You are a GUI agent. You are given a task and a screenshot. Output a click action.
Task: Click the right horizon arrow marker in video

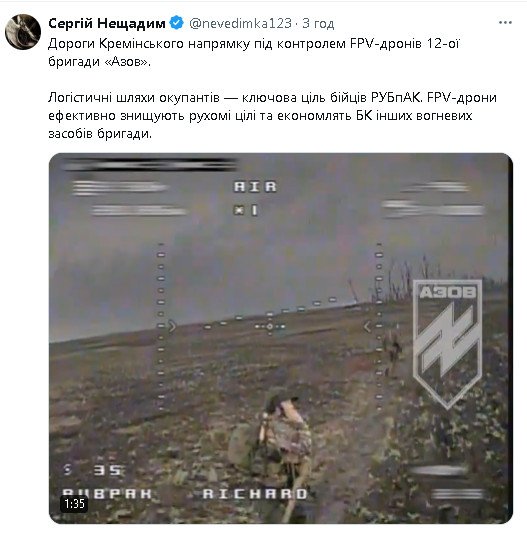367,327
